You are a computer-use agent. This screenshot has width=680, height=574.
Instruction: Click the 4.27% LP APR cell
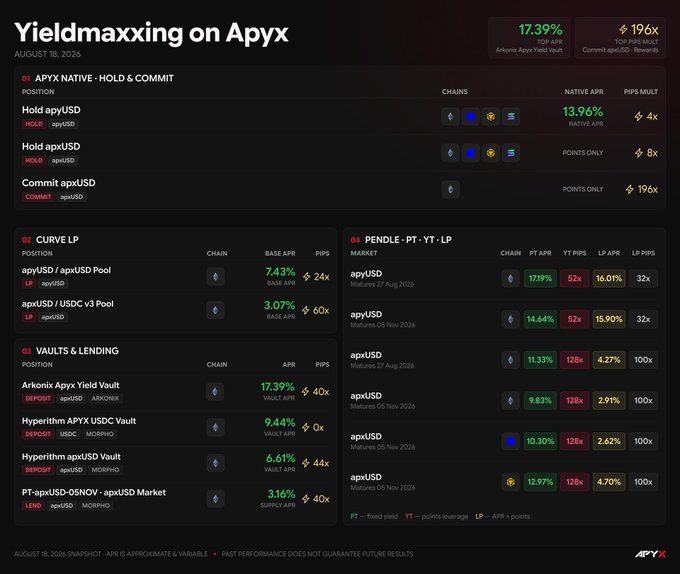[609, 360]
